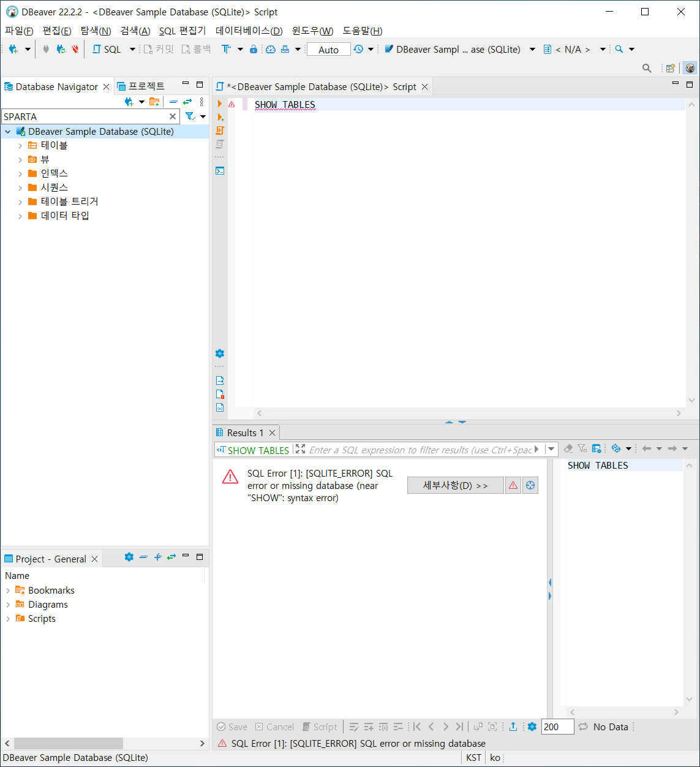700x767 pixels.
Task: Open the SQL 편집기 menu
Action: (x=183, y=31)
